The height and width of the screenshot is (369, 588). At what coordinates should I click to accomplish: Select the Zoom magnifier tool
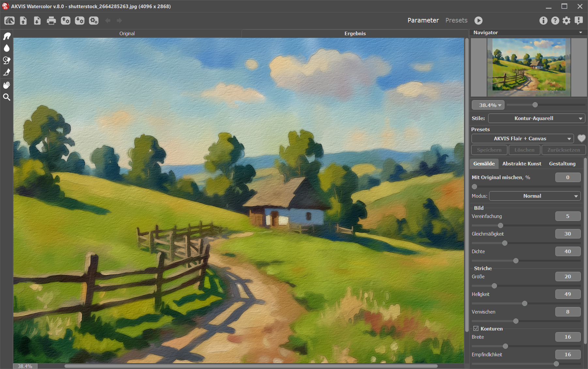(7, 97)
